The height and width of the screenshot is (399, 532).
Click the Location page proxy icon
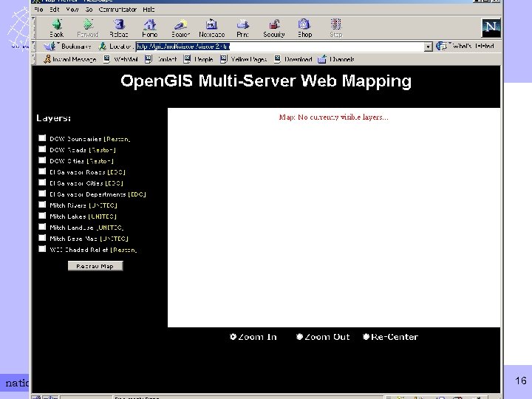coord(103,46)
